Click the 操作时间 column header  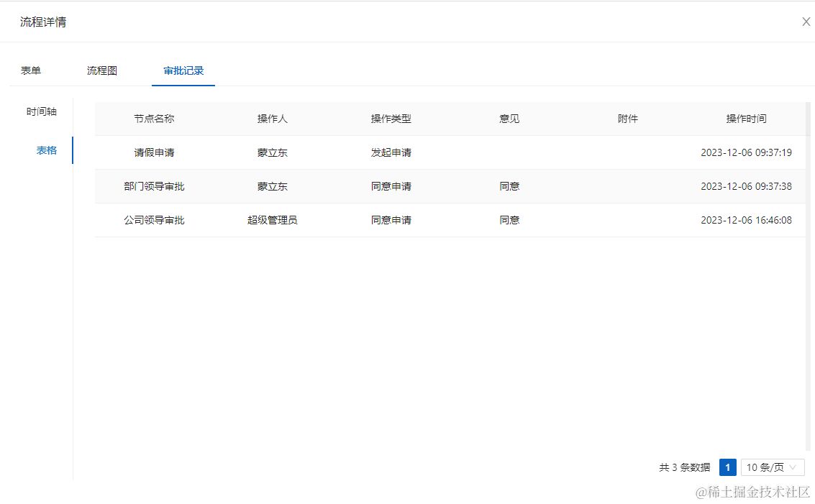pos(747,119)
